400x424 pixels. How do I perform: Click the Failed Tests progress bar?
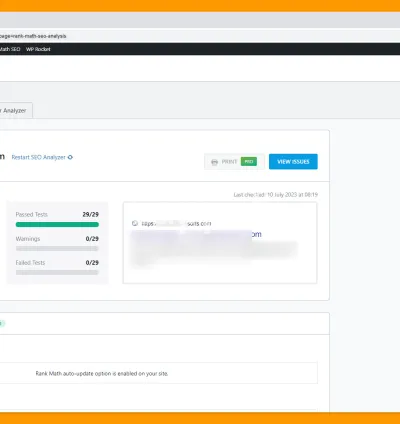[57, 273]
